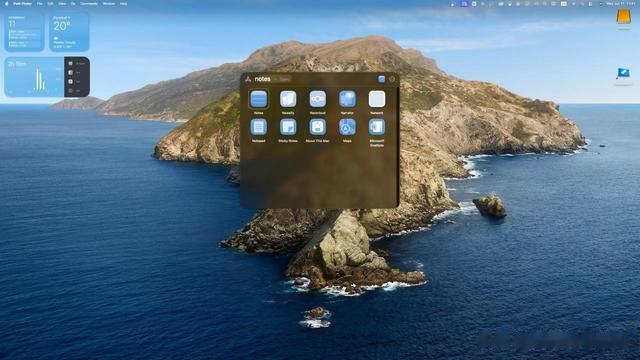The height and width of the screenshot is (360, 640).
Task: Open the Edit menu
Action: pyautogui.click(x=50, y=4)
